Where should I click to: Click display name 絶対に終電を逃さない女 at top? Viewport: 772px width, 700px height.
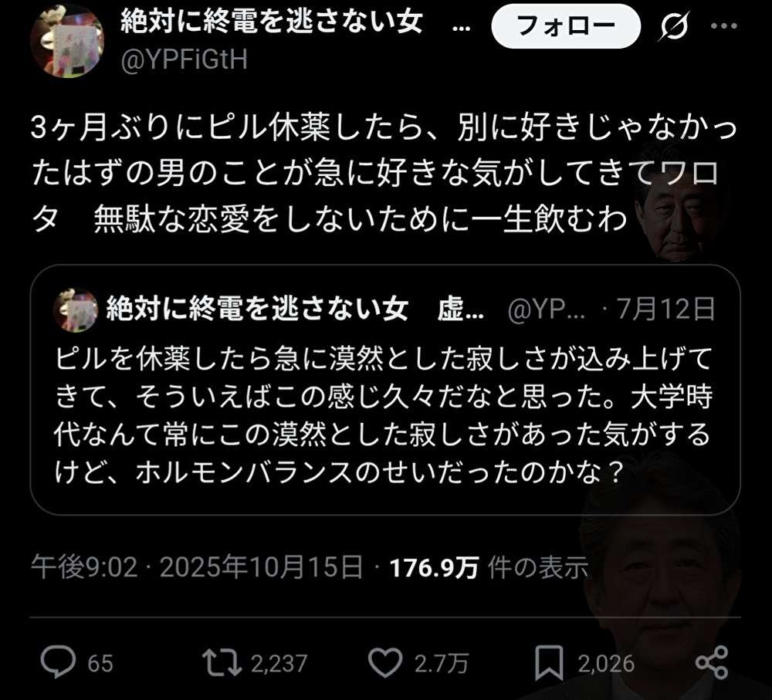point(272,21)
